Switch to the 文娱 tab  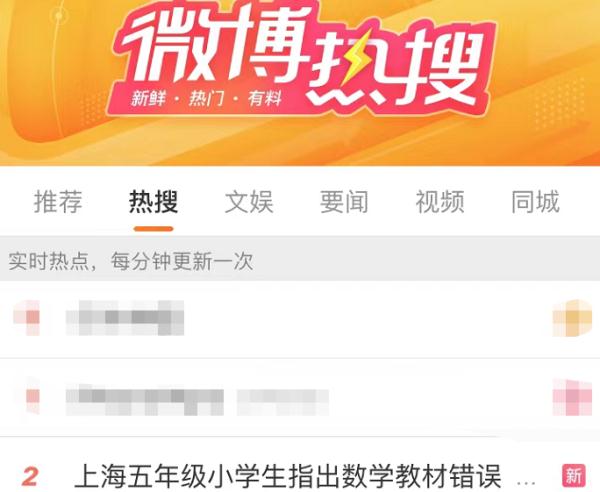pos(249,202)
